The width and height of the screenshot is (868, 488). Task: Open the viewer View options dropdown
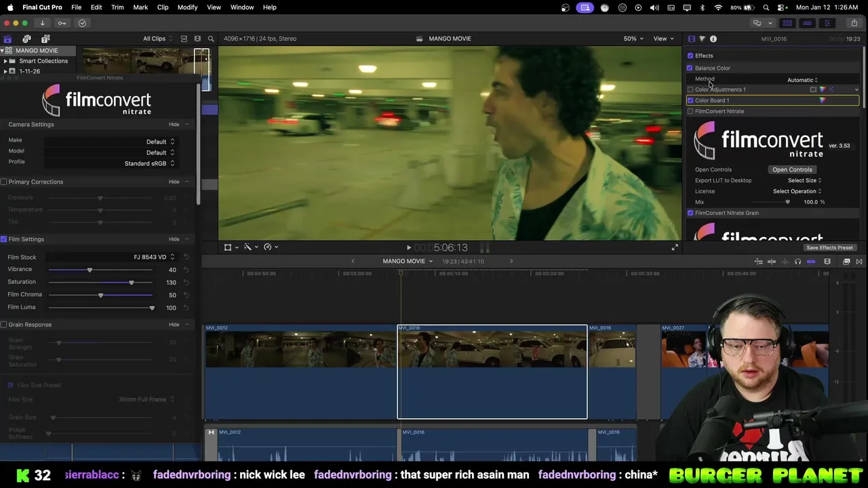[x=663, y=39]
